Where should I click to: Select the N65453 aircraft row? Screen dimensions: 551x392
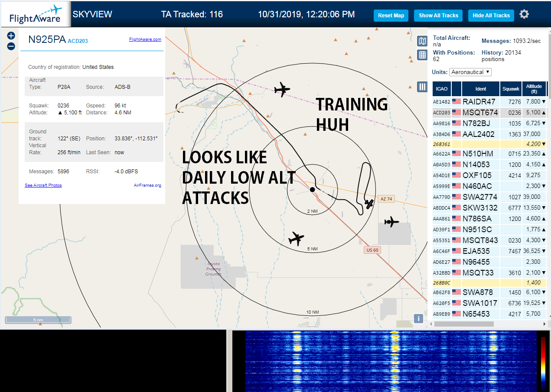pos(489,314)
